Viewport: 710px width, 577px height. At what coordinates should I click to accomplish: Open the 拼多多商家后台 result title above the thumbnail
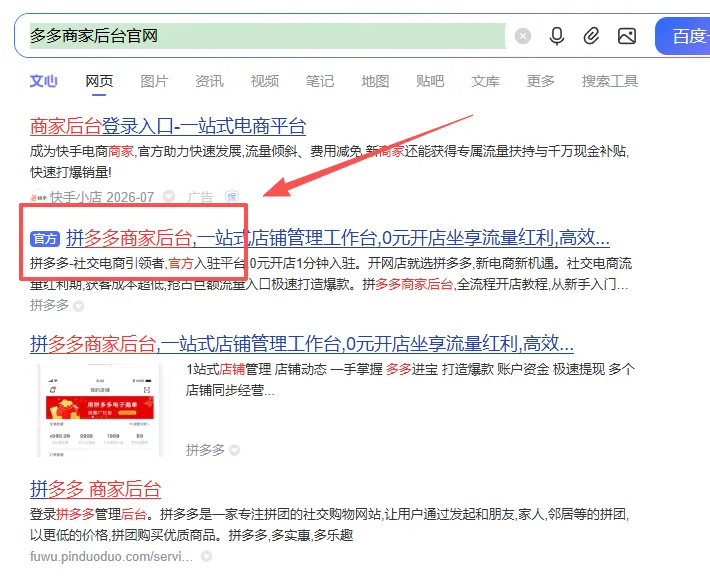coord(302,344)
